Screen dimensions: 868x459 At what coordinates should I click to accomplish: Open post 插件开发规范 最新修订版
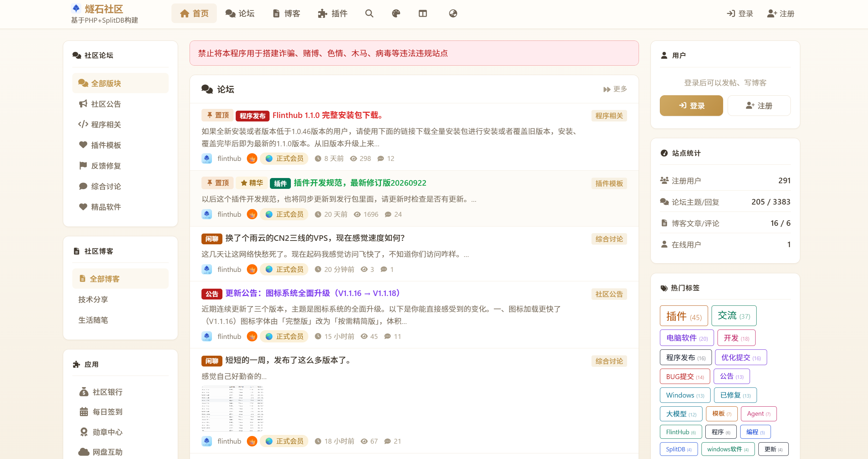[x=360, y=183]
